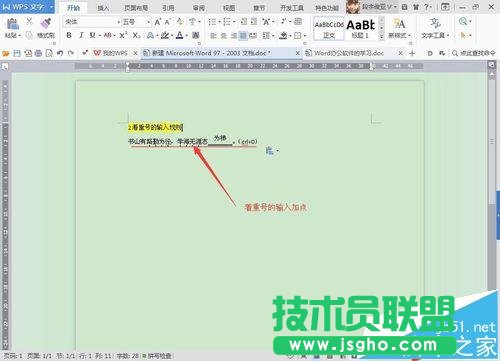Open the 特色功能 ribbon tab
The image size is (500, 361).
(x=327, y=8)
